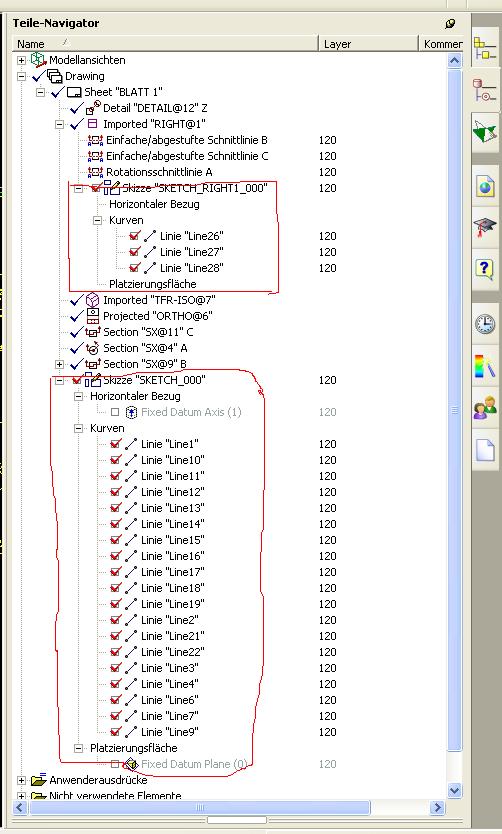Open the Internet Explorer globe sidebar tab
Viewport: 502px width, 834px height.
coord(485,187)
